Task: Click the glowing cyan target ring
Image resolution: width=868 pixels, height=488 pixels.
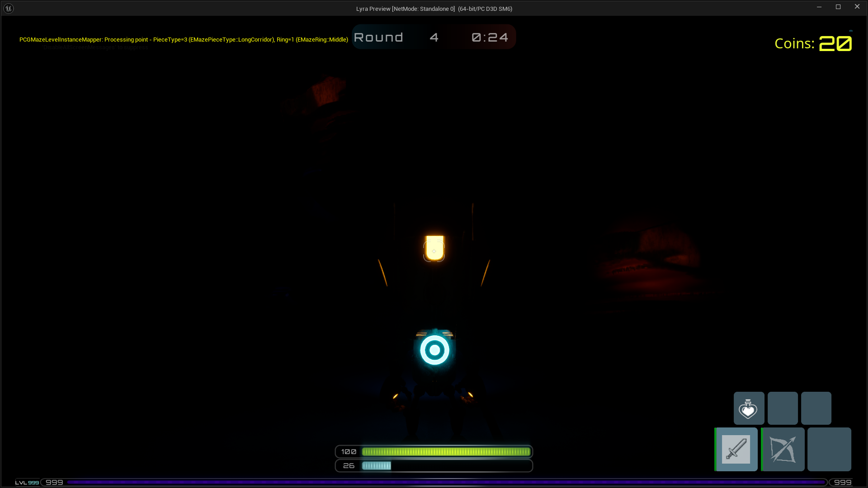Action: coord(434,350)
